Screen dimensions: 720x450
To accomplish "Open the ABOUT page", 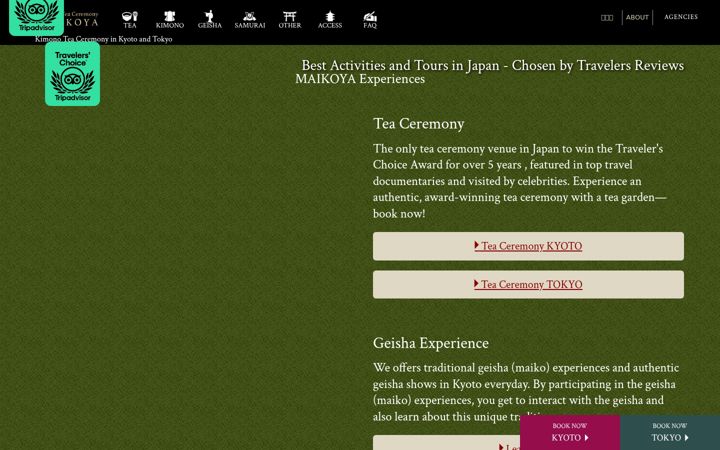I will point(637,17).
